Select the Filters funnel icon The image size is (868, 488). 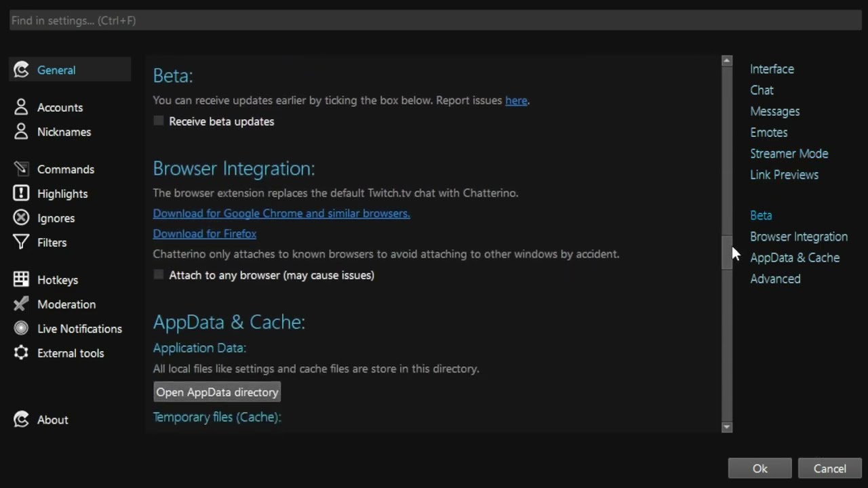coord(21,242)
